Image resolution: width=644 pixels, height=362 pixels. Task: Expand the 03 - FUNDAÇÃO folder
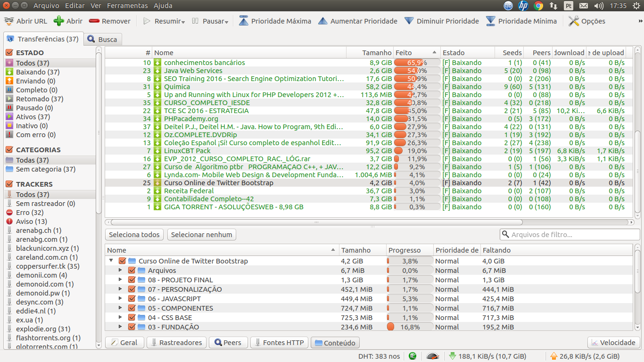coord(120,327)
